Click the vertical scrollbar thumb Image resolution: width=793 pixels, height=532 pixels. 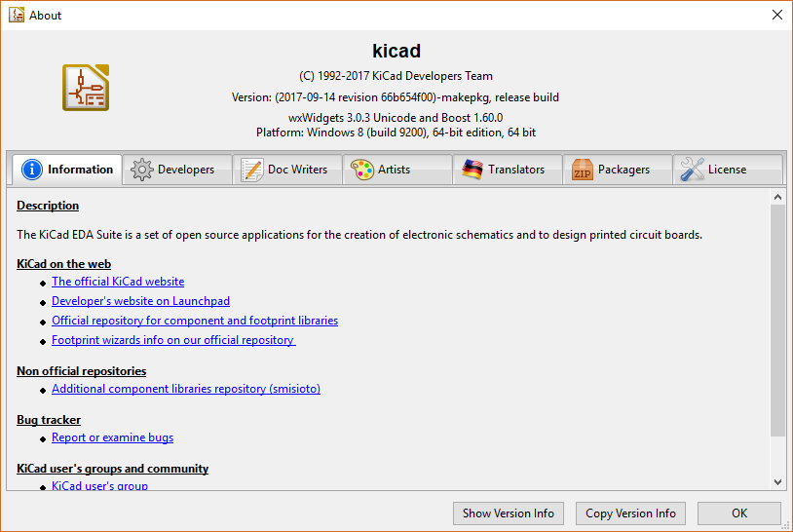[x=777, y=321]
